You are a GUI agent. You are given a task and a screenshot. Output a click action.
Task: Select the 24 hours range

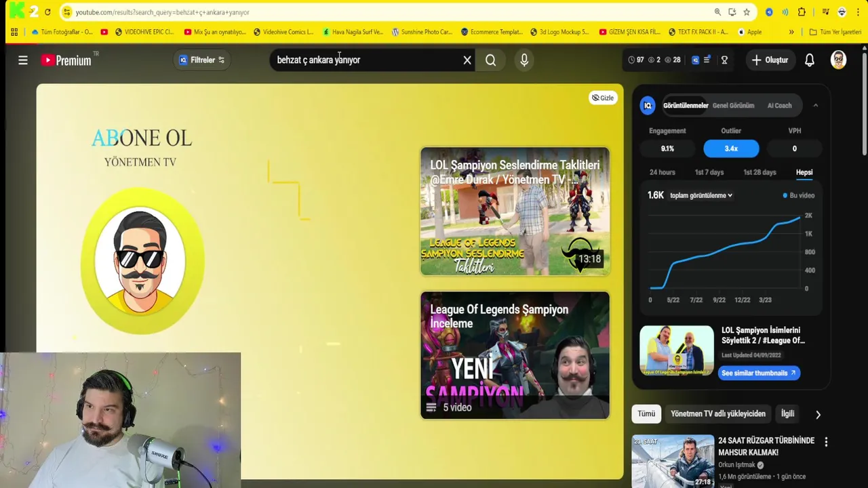[663, 172]
